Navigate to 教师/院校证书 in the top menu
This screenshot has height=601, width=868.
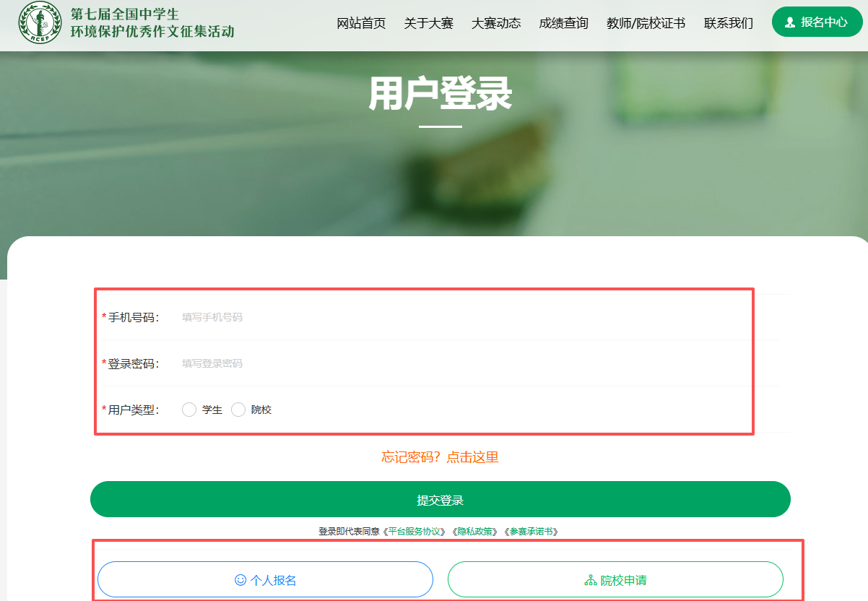646,23
